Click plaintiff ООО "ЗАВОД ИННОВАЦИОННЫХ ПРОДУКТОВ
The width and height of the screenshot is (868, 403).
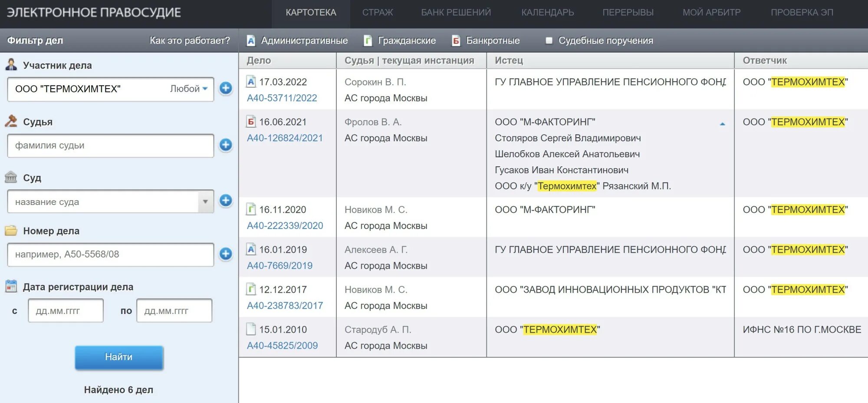coord(610,290)
